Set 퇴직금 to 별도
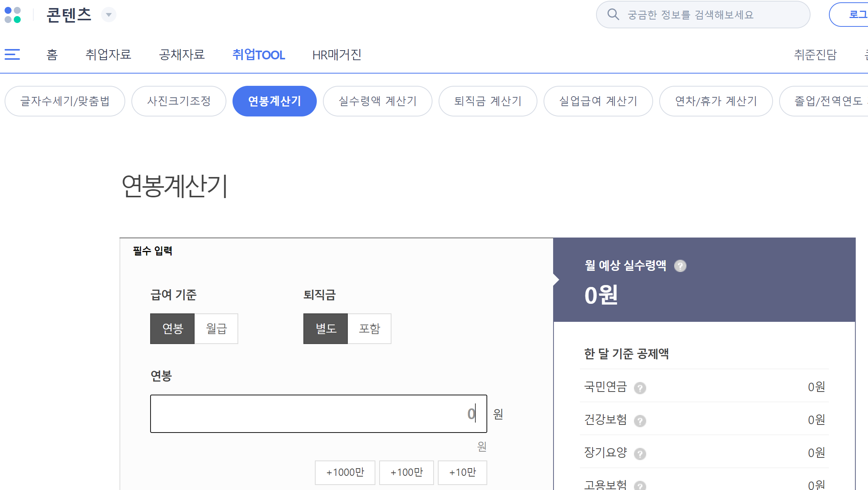 point(326,329)
